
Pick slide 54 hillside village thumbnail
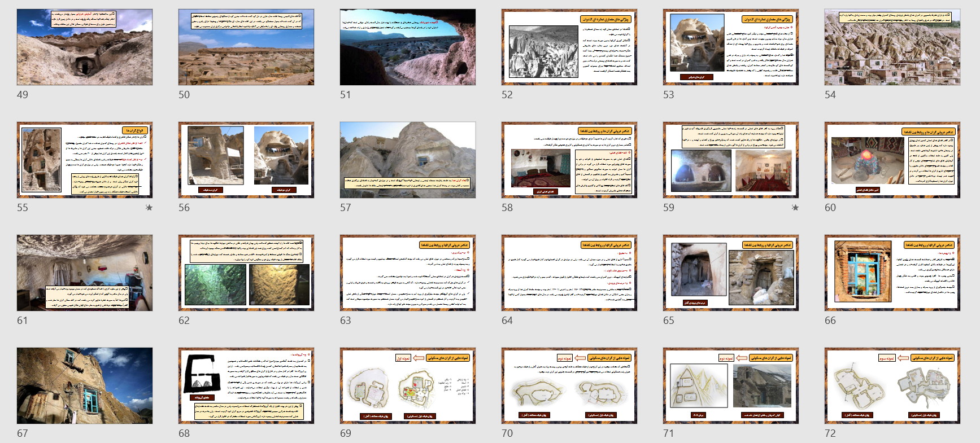coord(892,47)
